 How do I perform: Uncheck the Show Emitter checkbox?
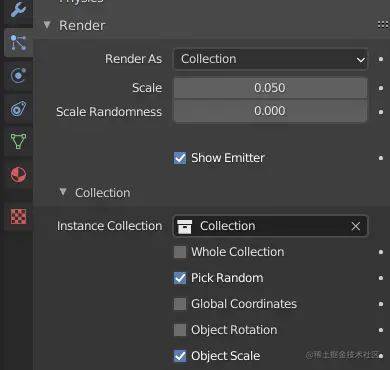(180, 158)
